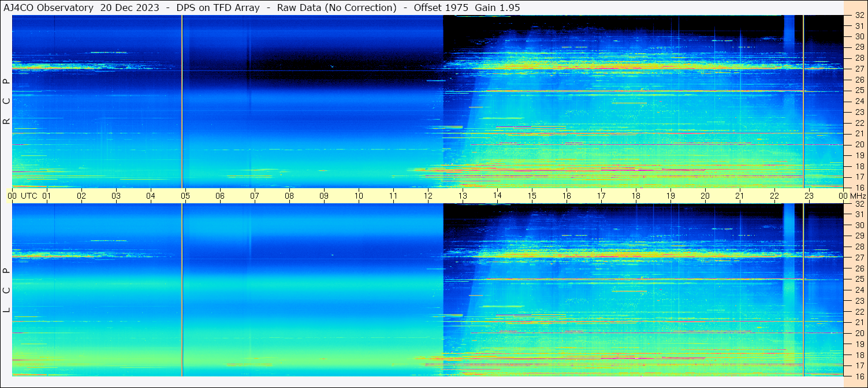868x388 pixels.
Task: Click the '00 UTC' time axis label
Action: tap(23, 196)
